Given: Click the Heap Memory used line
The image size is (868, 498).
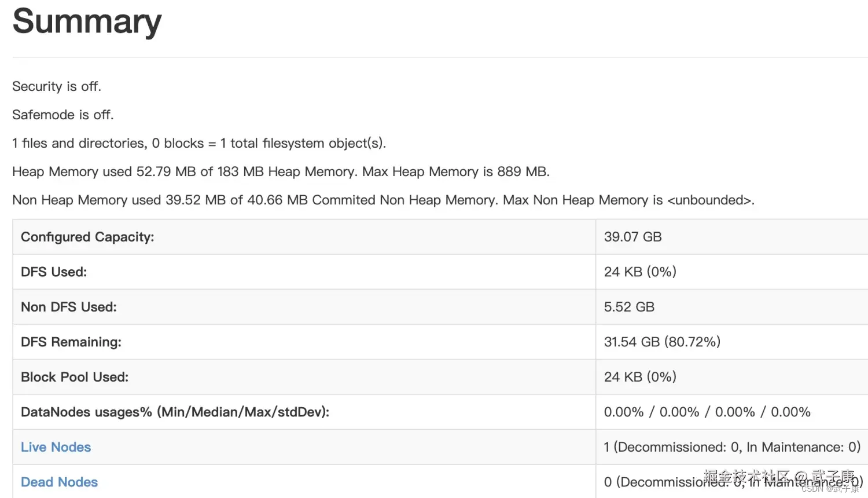Looking at the screenshot, I should [281, 171].
